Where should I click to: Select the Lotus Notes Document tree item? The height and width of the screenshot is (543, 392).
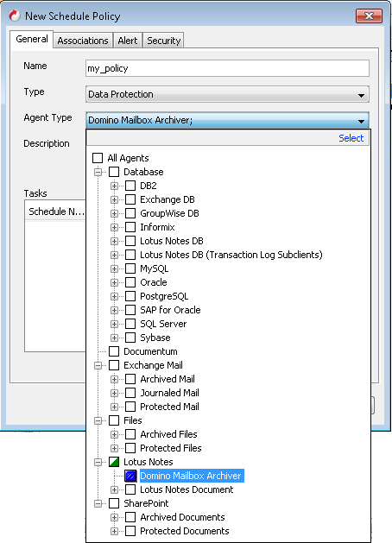click(187, 489)
